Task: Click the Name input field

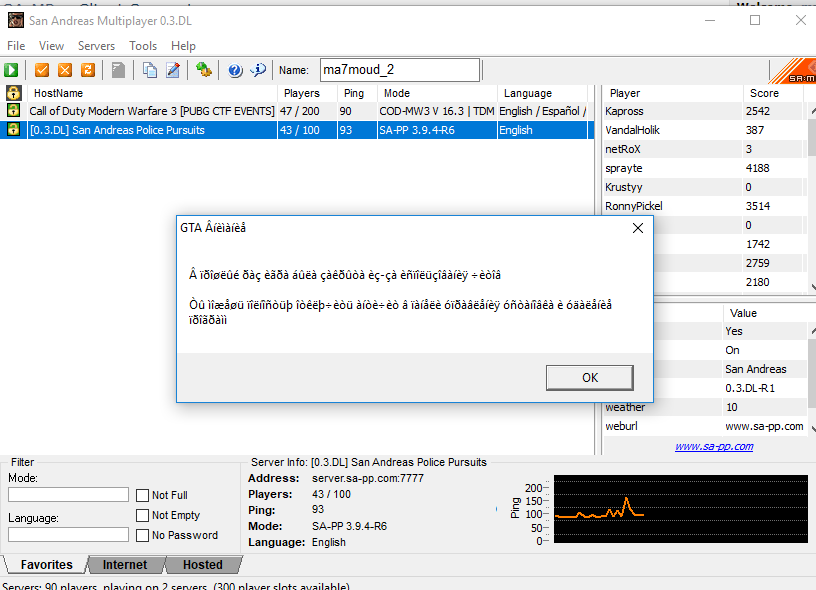Action: coord(400,70)
